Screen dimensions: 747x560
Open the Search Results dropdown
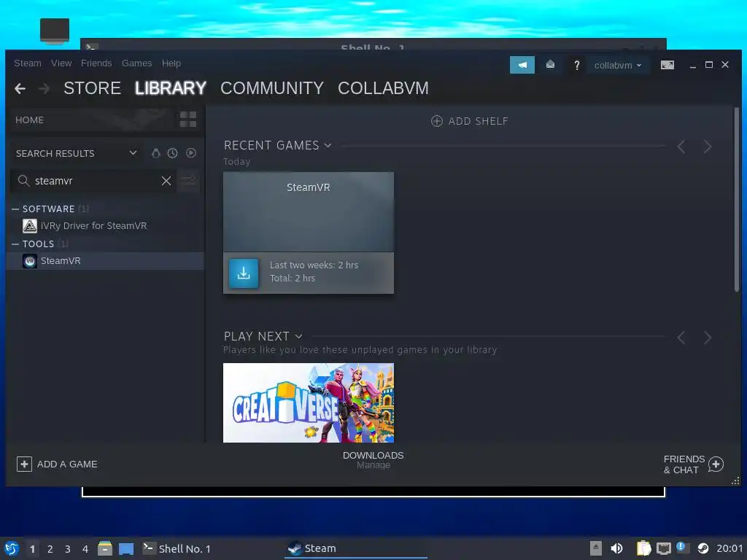tap(133, 153)
